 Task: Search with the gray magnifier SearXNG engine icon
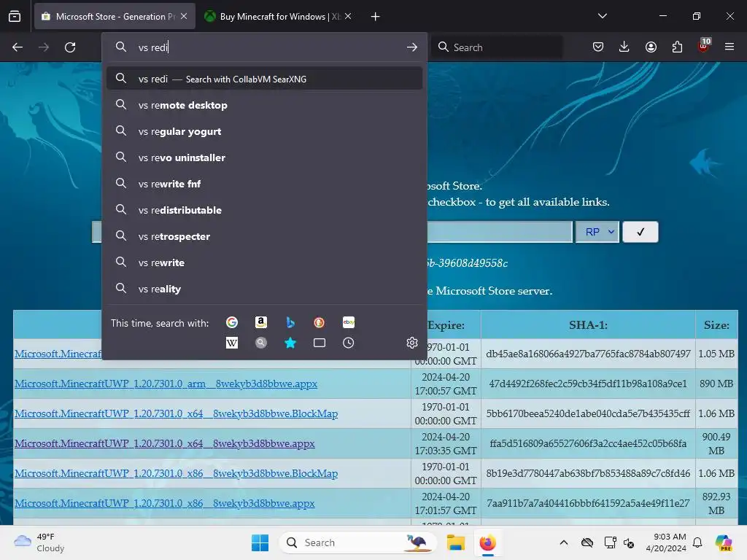coord(260,343)
